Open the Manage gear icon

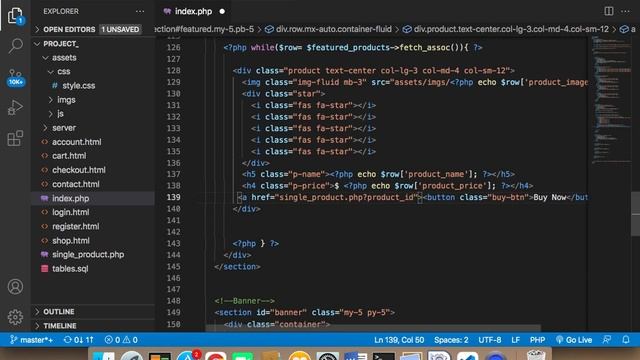[x=15, y=317]
